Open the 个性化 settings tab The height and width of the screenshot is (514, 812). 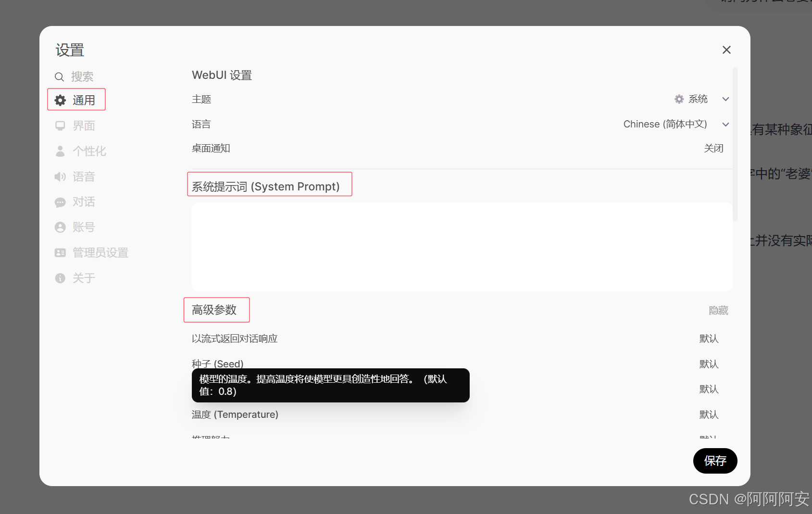pos(80,151)
